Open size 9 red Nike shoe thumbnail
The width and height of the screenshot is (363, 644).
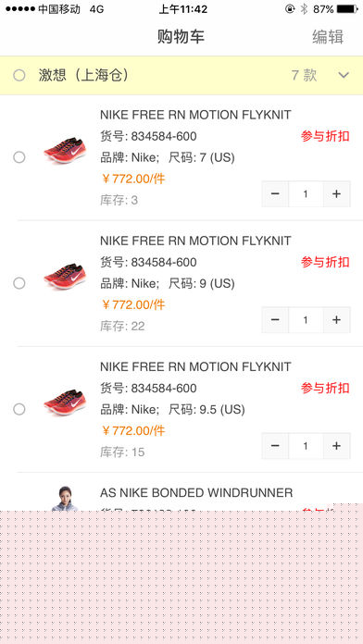coord(65,277)
